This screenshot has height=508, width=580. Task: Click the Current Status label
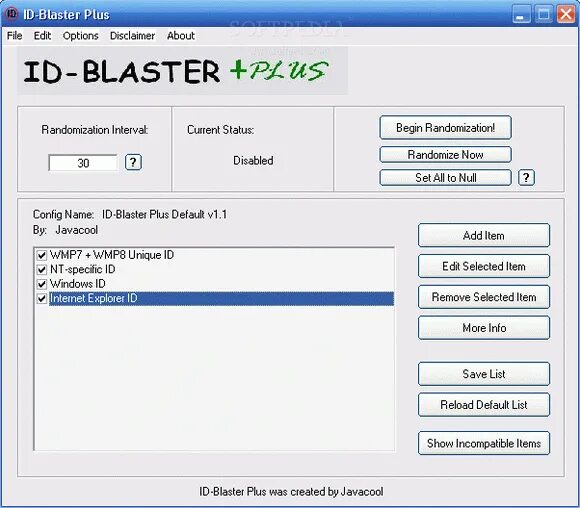click(x=220, y=130)
